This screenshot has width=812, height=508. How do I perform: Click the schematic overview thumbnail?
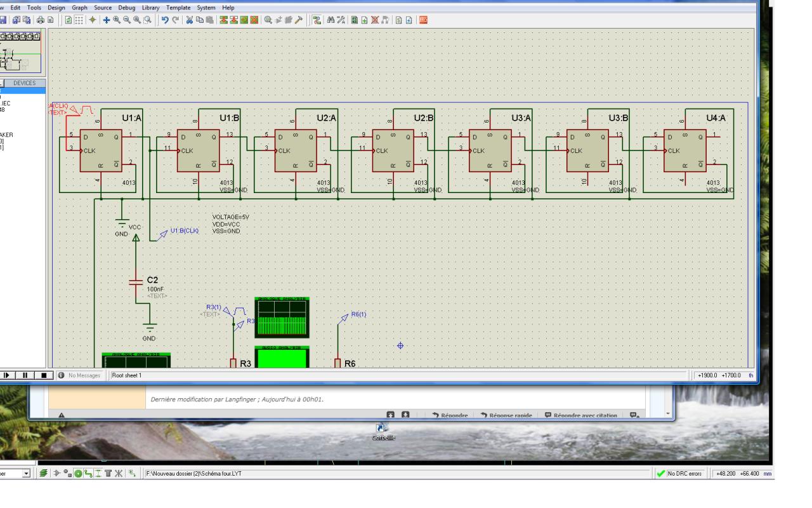coord(21,53)
